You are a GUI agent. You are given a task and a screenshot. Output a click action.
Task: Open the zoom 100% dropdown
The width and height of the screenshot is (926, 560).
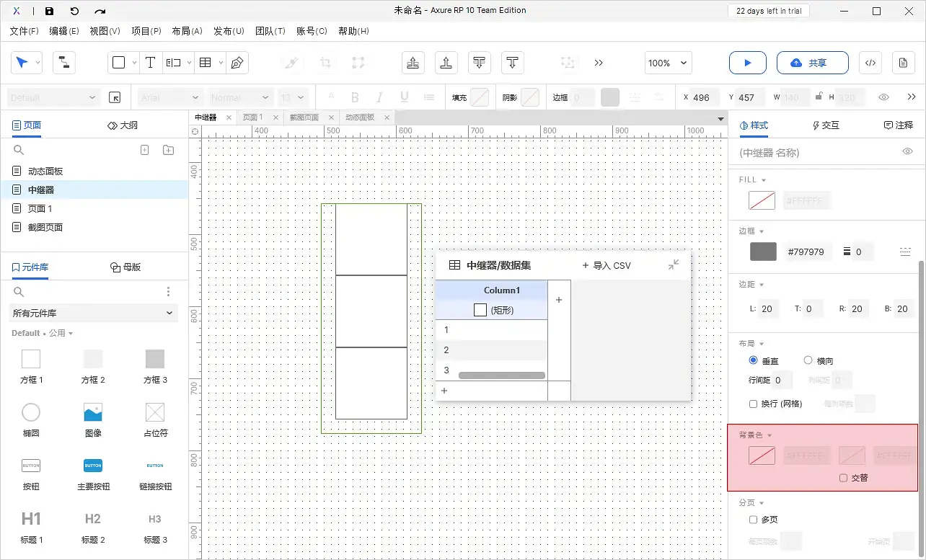[668, 63]
